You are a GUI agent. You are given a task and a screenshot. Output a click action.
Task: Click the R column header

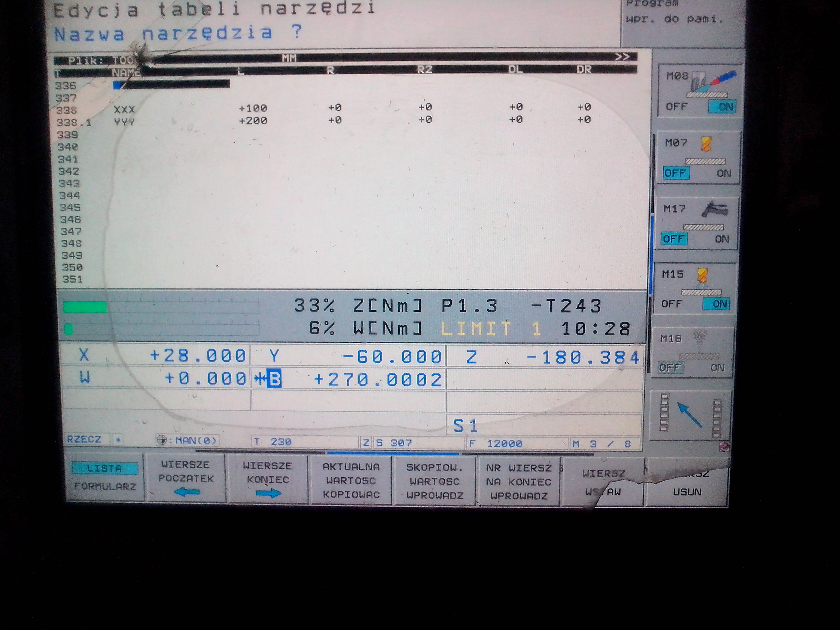tap(330, 70)
